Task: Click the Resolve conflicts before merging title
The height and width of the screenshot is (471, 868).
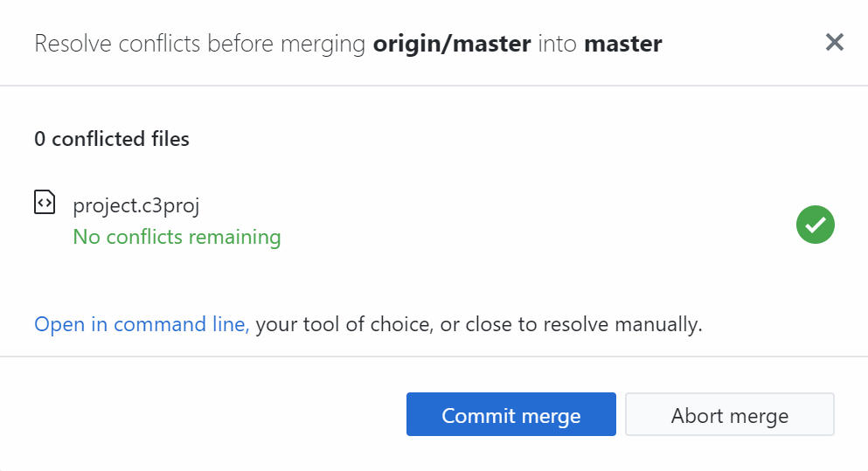Action: (x=200, y=44)
